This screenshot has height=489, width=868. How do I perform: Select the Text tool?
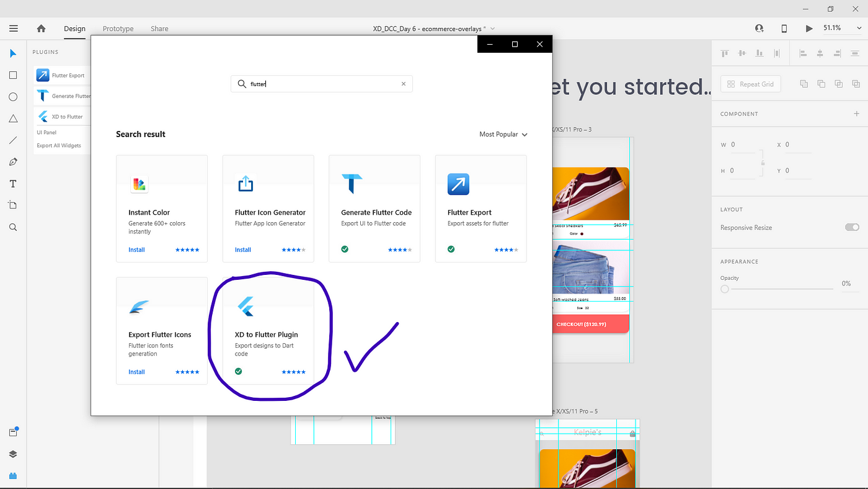[13, 184]
